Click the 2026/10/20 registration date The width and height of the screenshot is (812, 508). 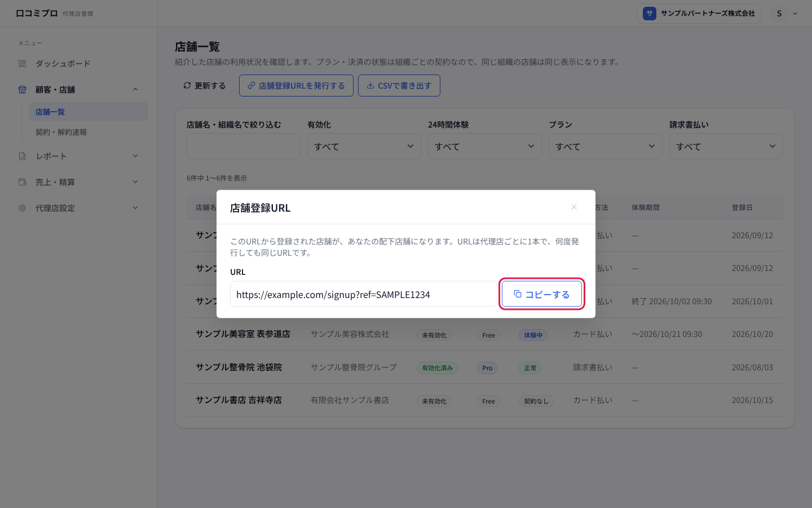click(x=752, y=334)
